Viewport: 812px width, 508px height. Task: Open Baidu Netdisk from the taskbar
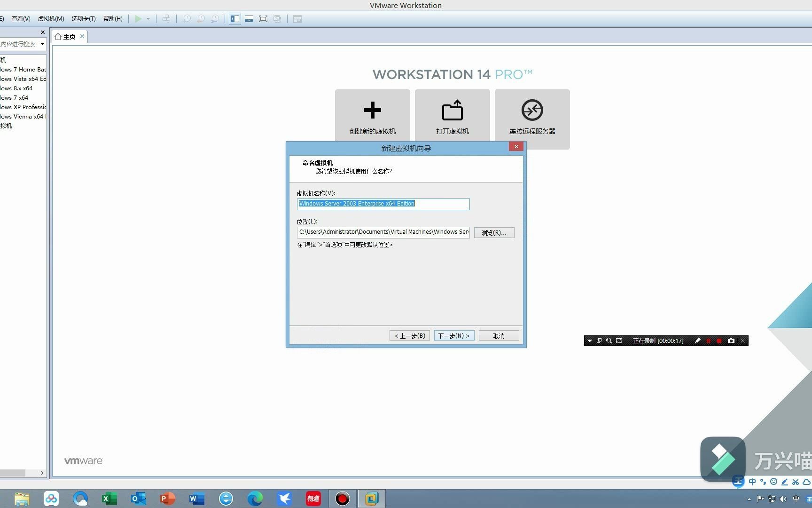(51, 499)
